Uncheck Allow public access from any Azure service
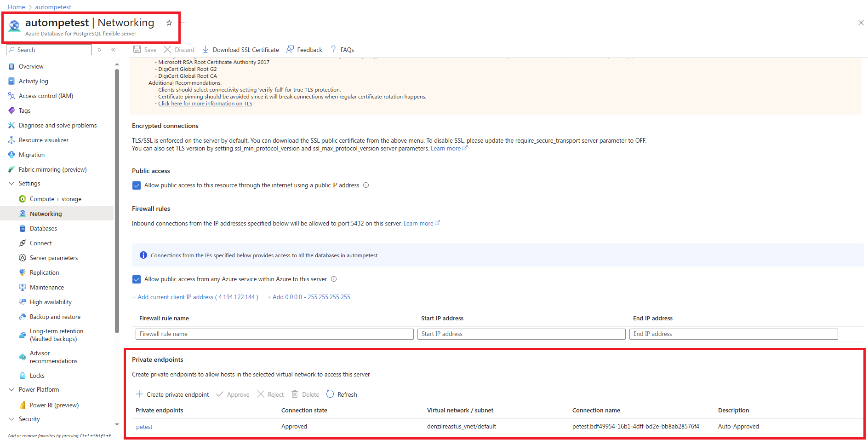This screenshot has height=440, width=868. (137, 279)
